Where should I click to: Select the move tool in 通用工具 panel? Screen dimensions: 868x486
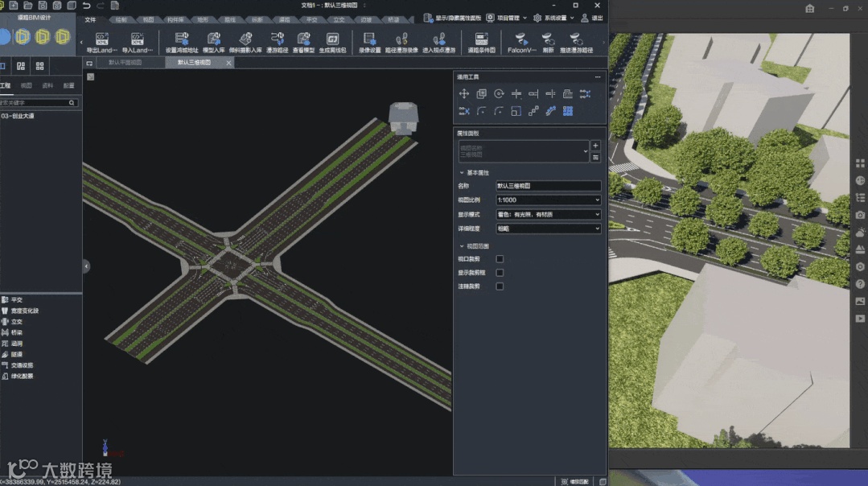point(464,94)
